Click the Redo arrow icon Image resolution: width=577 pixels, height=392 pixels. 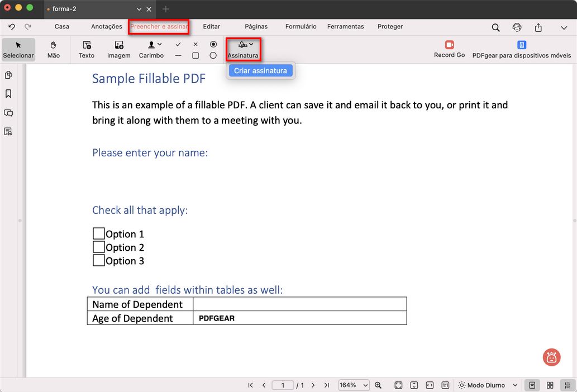[27, 26]
